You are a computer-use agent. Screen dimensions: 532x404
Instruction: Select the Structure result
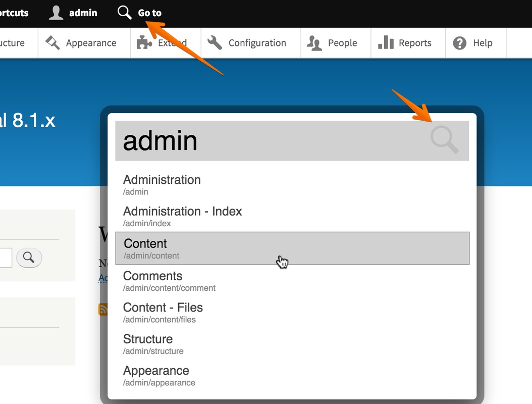[292, 343]
